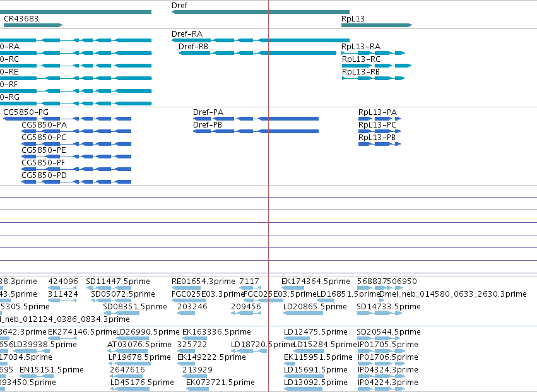Screen dimensions: 537x392
Task: Click the IP01705.5prime cDNA label
Action: point(387,345)
